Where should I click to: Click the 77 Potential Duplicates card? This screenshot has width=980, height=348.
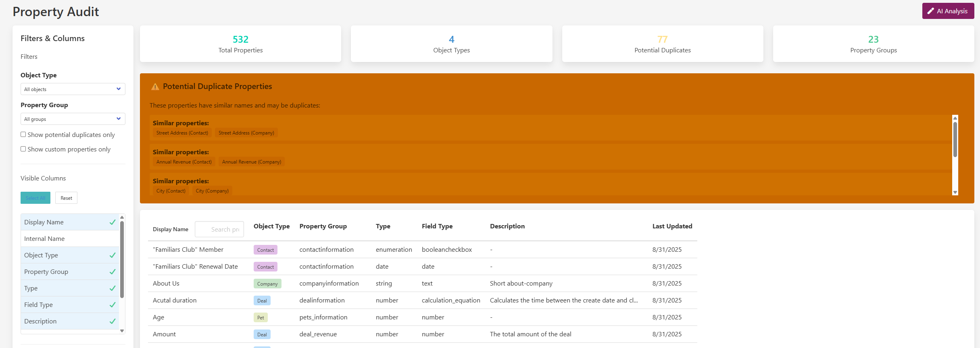pyautogui.click(x=663, y=44)
